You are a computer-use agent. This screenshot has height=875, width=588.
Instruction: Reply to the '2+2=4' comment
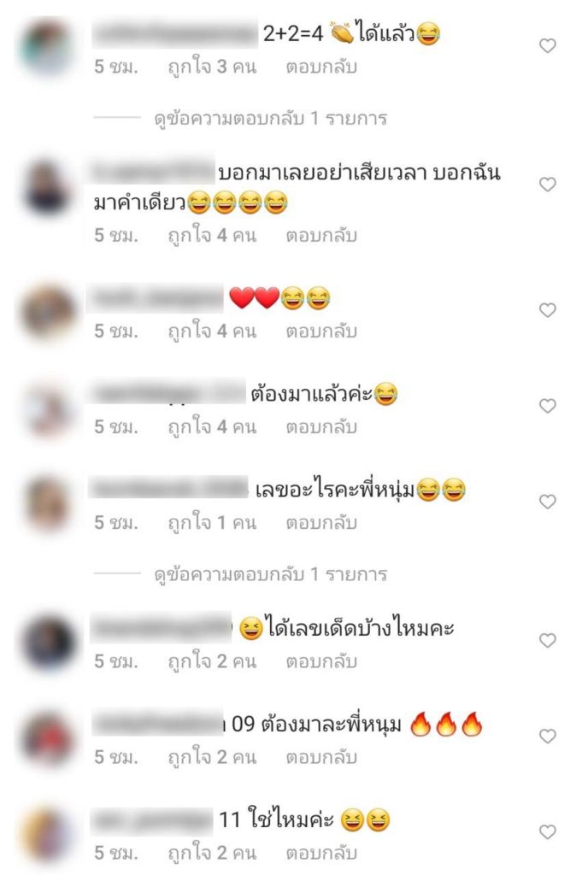click(321, 67)
